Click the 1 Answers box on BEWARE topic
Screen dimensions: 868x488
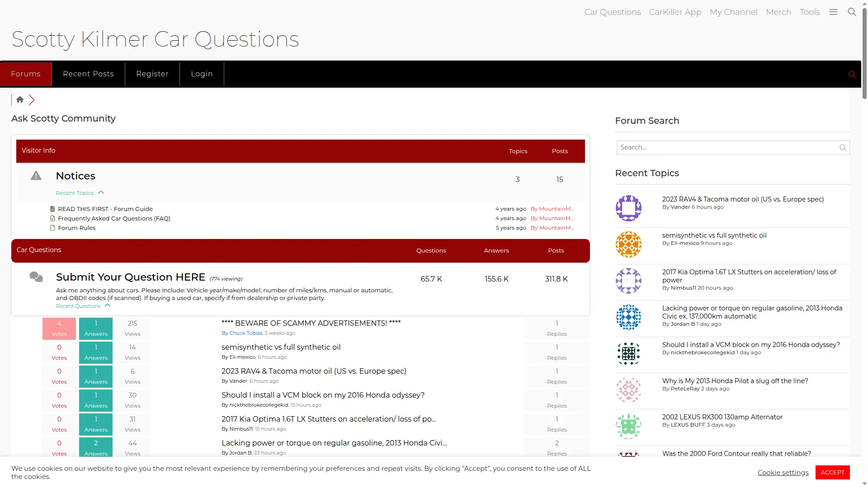coord(96,328)
